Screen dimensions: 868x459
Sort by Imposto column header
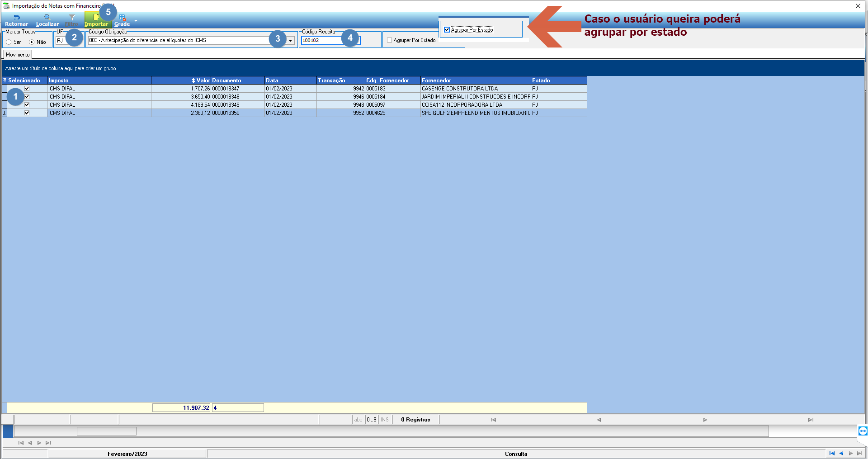(99, 80)
